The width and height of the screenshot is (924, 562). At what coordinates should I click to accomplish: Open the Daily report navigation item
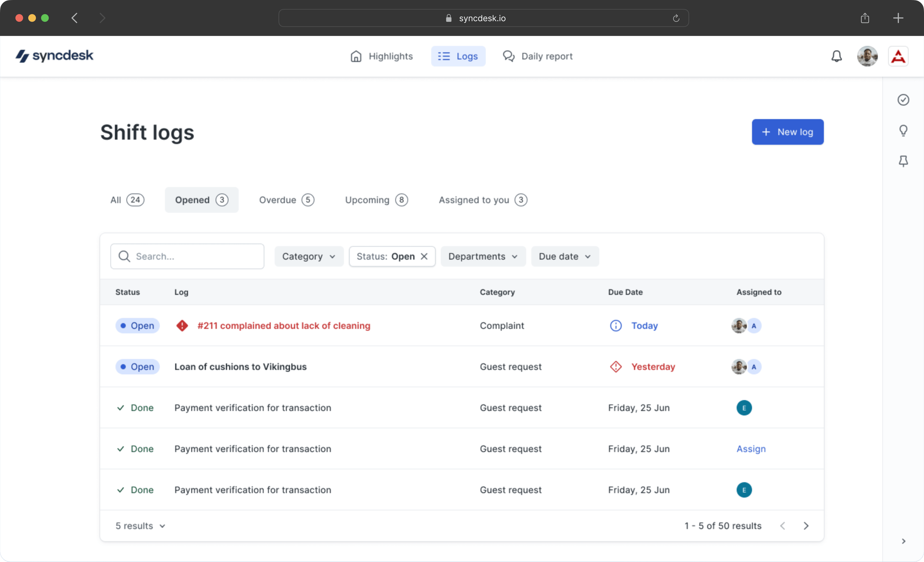pyautogui.click(x=538, y=56)
